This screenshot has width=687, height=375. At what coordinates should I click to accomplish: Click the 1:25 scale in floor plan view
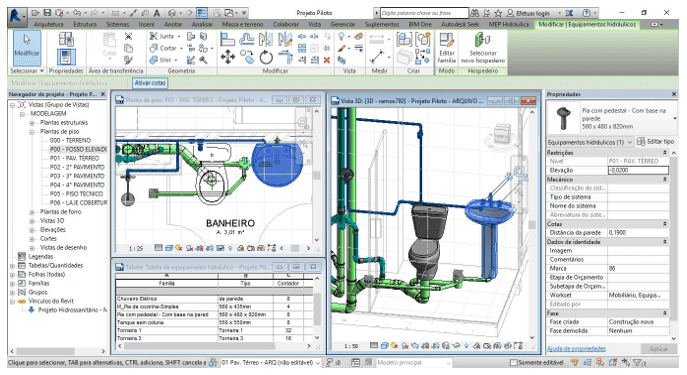(136, 248)
